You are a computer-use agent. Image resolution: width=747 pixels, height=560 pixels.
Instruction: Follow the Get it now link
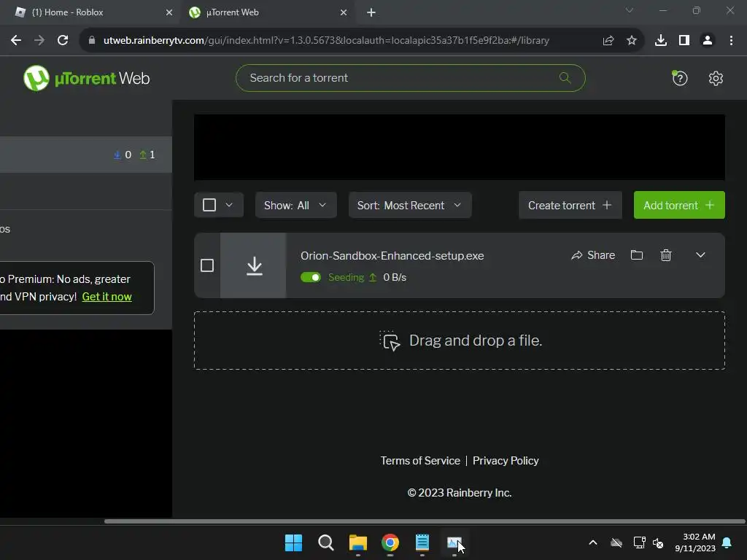107,297
